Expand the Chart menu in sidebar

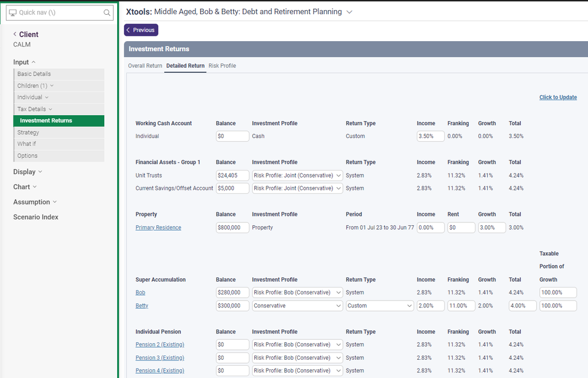[x=25, y=187]
